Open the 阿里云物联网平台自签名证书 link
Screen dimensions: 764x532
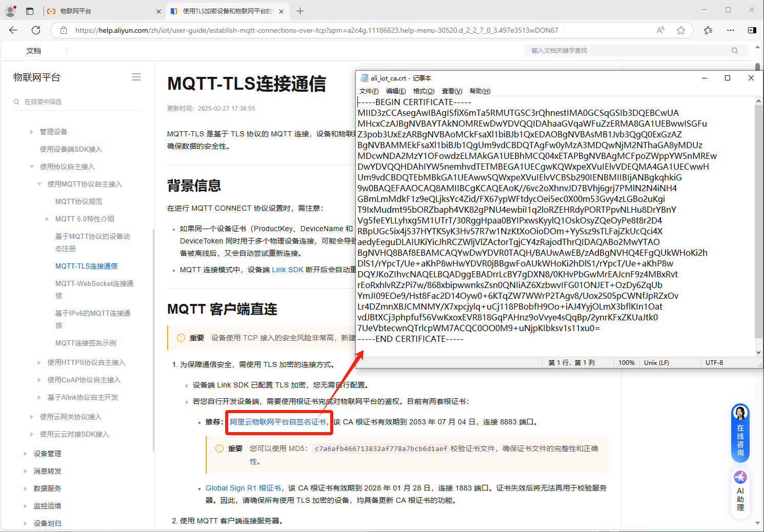click(x=277, y=422)
